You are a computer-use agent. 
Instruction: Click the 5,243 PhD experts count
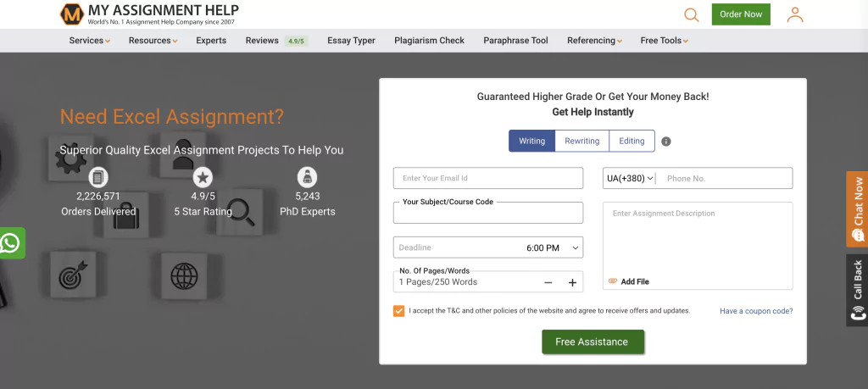point(307,197)
